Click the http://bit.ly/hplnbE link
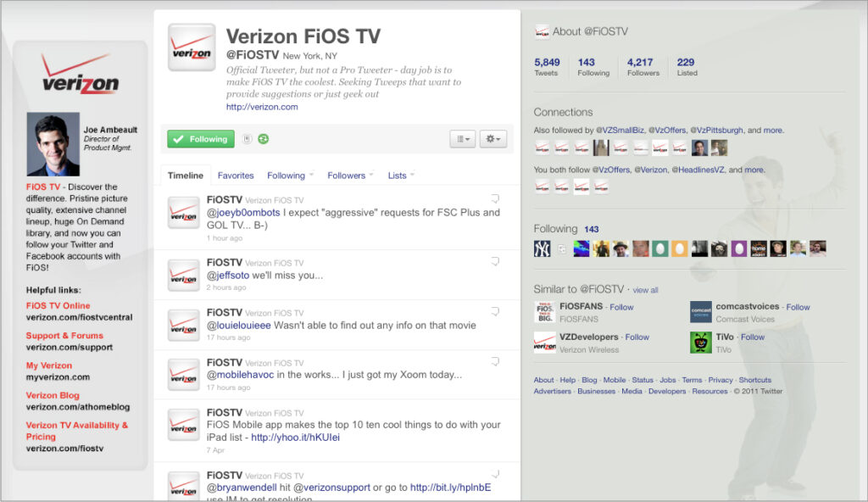Image resolution: width=868 pixels, height=502 pixels. coord(451,488)
